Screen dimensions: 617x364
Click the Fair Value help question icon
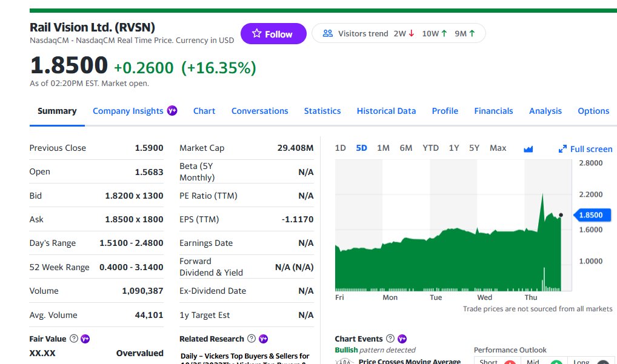pos(73,339)
